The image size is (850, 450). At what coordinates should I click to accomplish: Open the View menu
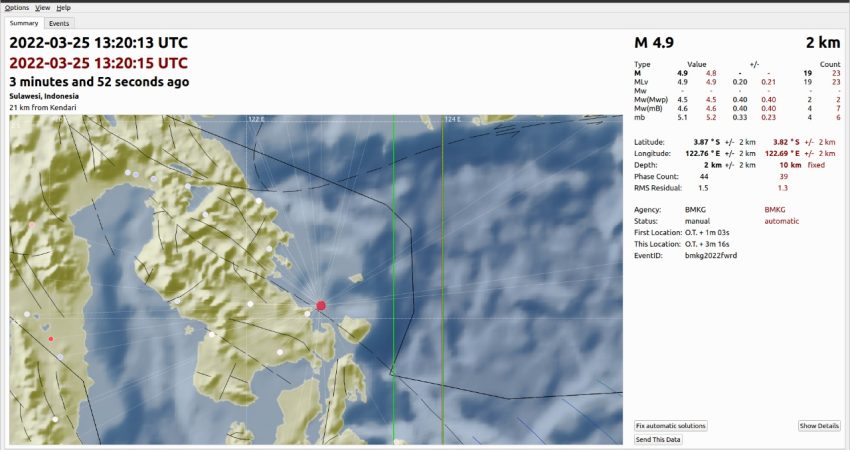pos(42,8)
